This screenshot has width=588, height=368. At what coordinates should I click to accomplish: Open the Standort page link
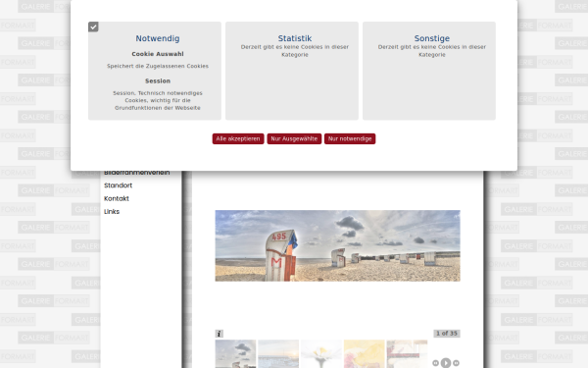119,185
